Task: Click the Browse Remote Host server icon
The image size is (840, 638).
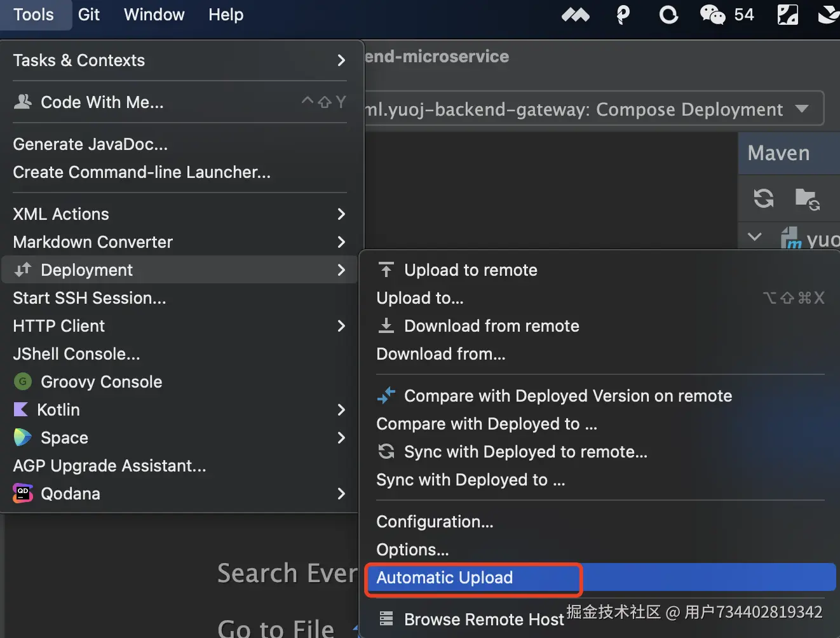Action: click(x=386, y=619)
